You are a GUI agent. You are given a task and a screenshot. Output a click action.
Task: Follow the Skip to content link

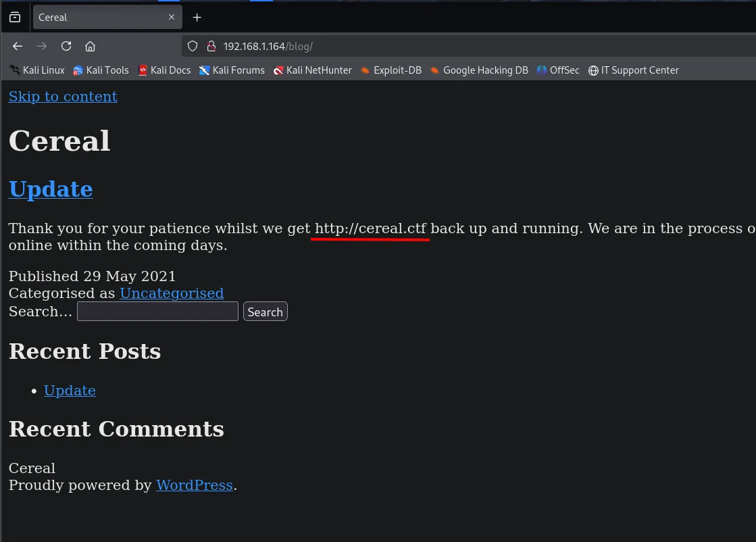click(x=63, y=97)
